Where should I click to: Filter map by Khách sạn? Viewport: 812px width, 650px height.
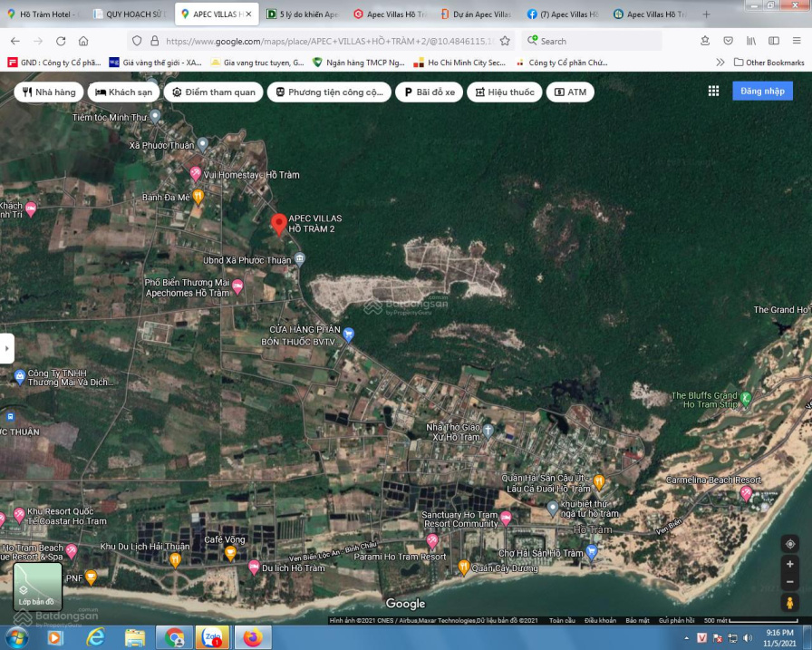coord(124,92)
